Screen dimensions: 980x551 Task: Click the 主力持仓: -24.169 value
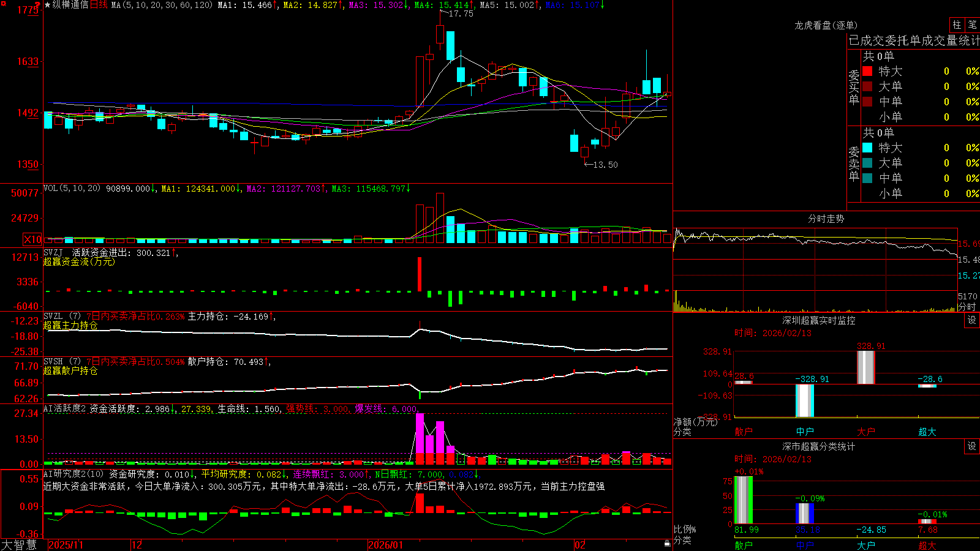[231, 317]
